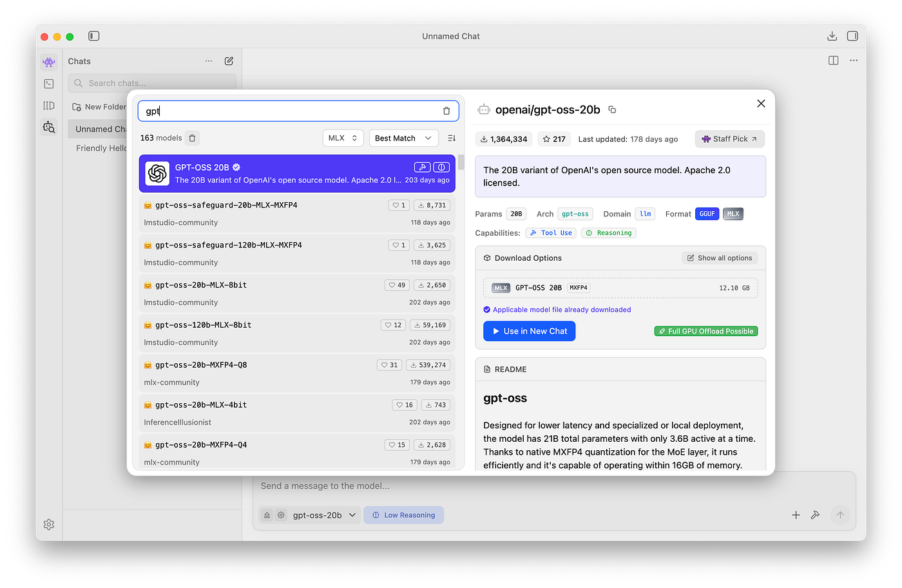Open model settings gear beside gpt-oss-20b
The width and height of the screenshot is (902, 588).
281,515
